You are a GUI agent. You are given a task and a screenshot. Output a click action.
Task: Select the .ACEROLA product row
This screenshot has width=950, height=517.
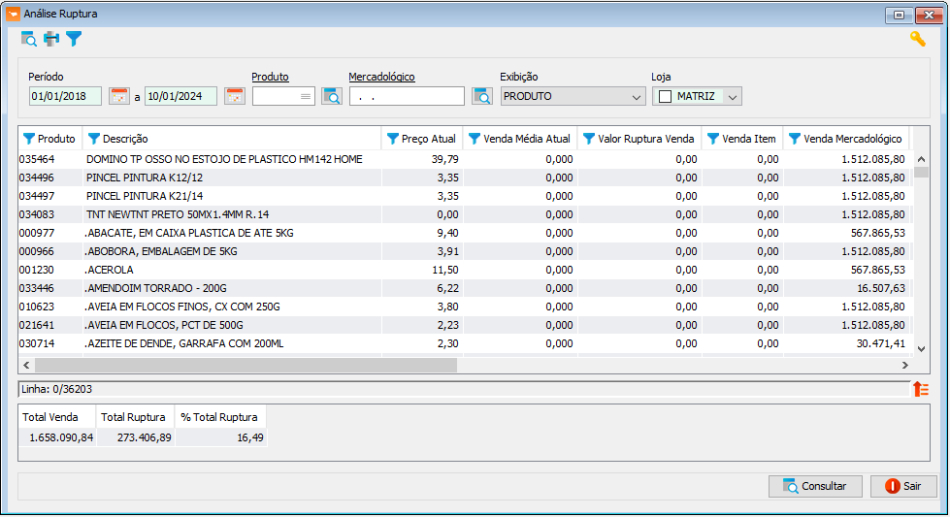(x=200, y=270)
